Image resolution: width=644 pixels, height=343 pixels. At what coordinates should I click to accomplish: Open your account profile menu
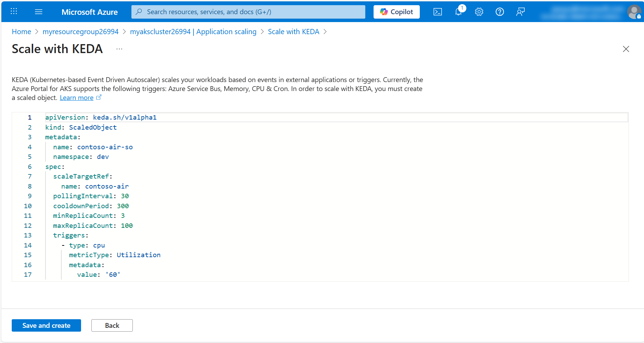(634, 11)
